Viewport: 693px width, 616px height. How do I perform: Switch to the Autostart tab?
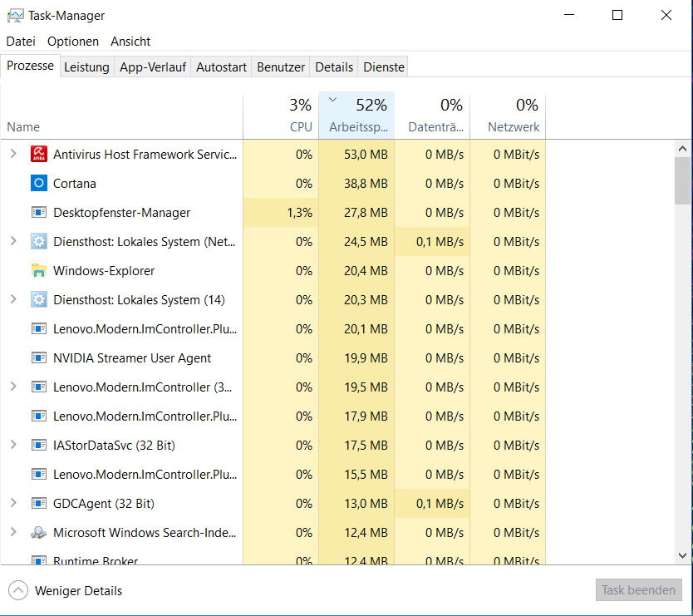click(221, 67)
